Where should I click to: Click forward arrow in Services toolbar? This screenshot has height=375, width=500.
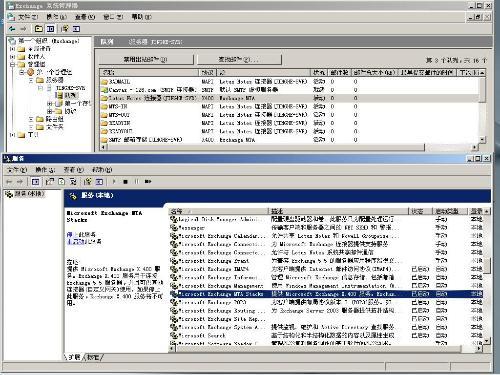tap(20, 182)
